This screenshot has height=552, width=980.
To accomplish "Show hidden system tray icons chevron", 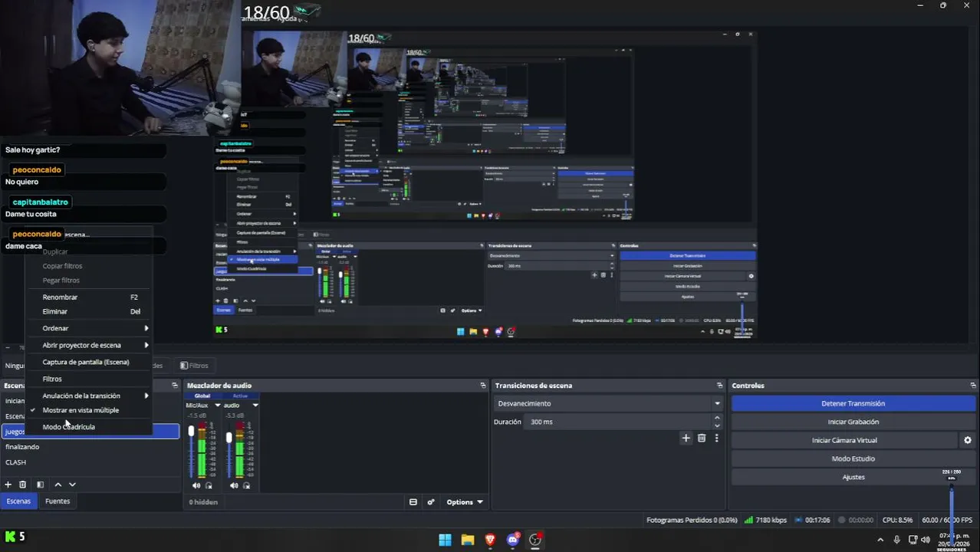I will pos(880,540).
